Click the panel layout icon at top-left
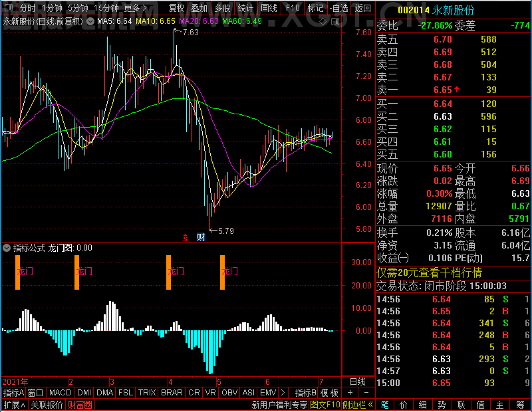The width and height of the screenshot is (532, 412). pyautogui.click(x=9, y=7)
